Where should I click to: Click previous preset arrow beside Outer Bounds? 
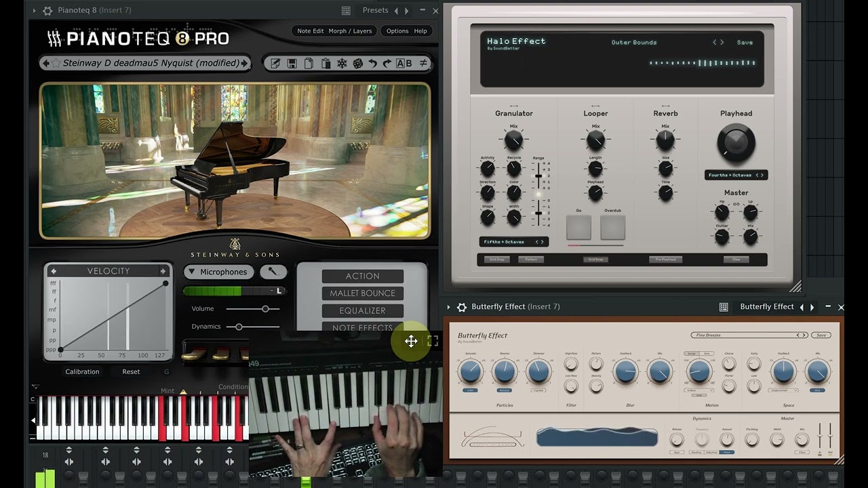(x=715, y=42)
